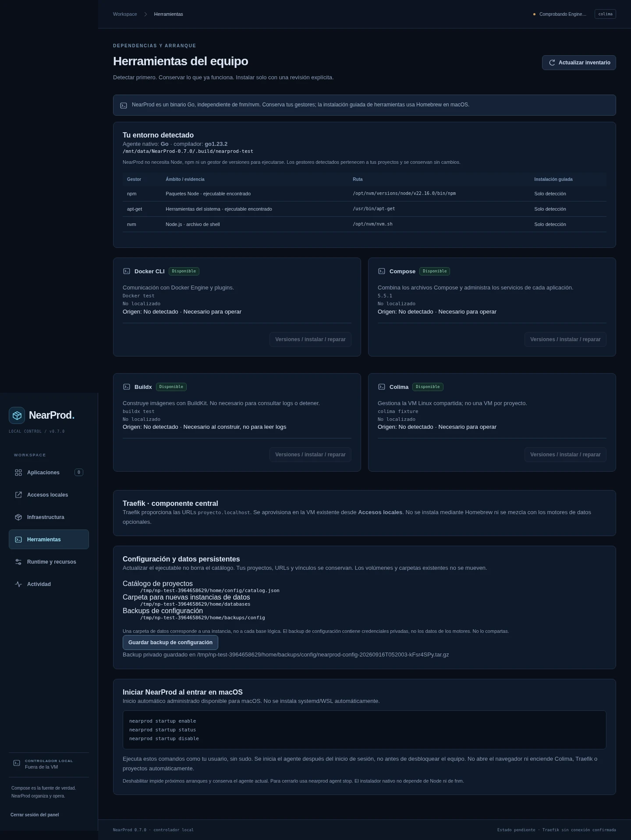Viewport: 631px width, 840px height.
Task: Open Runtime y recursos
Action: tap(49, 562)
